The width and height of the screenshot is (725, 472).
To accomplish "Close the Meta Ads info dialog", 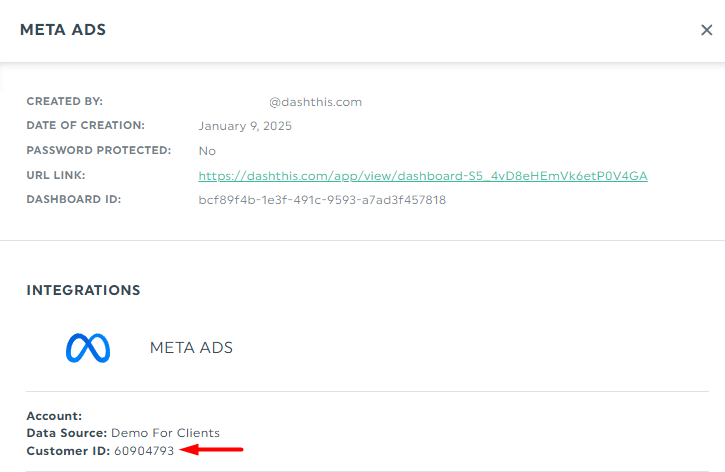I will coord(706,30).
